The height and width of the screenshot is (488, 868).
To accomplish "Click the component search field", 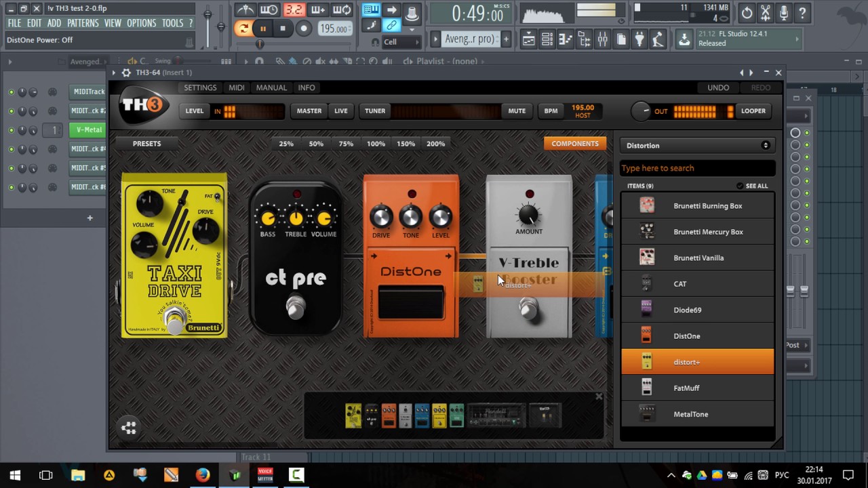I will 697,168.
